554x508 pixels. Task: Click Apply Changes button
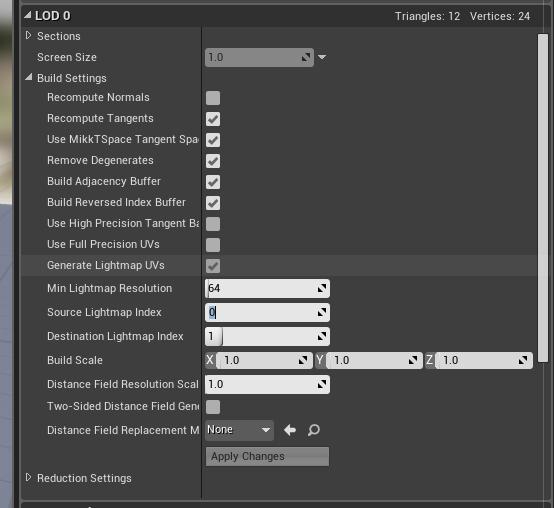[x=267, y=456]
